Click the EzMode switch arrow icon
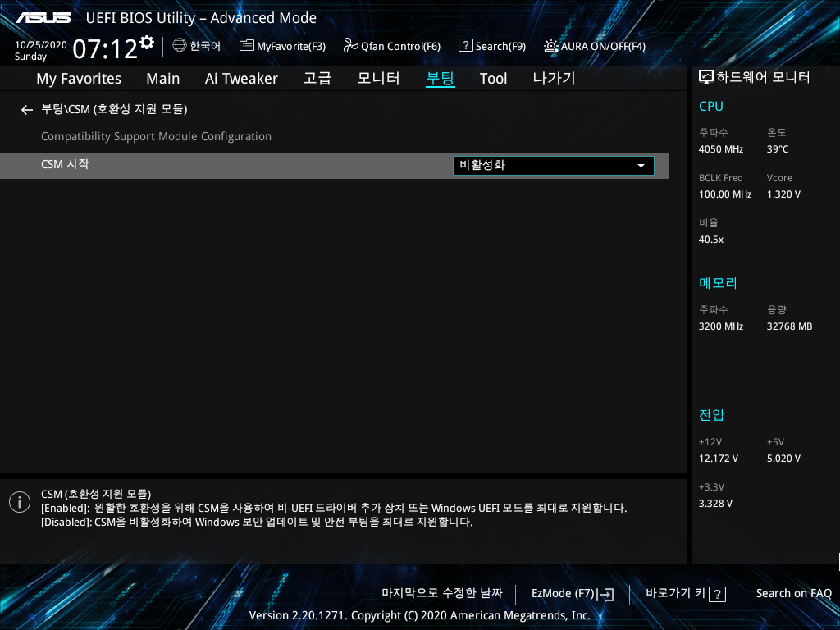 pyautogui.click(x=605, y=594)
